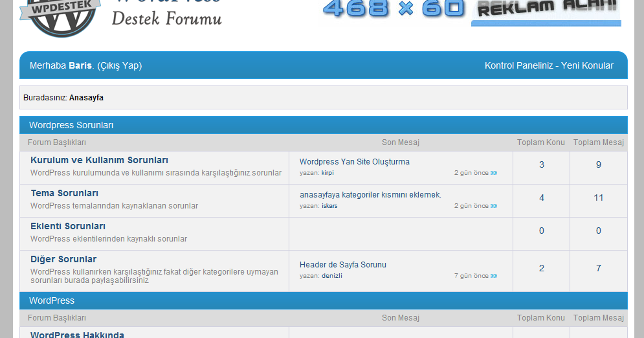Image resolution: width=644 pixels, height=338 pixels.
Task: Open anasayfaya kategoriler kısmını eklemek topic
Action: tap(370, 195)
